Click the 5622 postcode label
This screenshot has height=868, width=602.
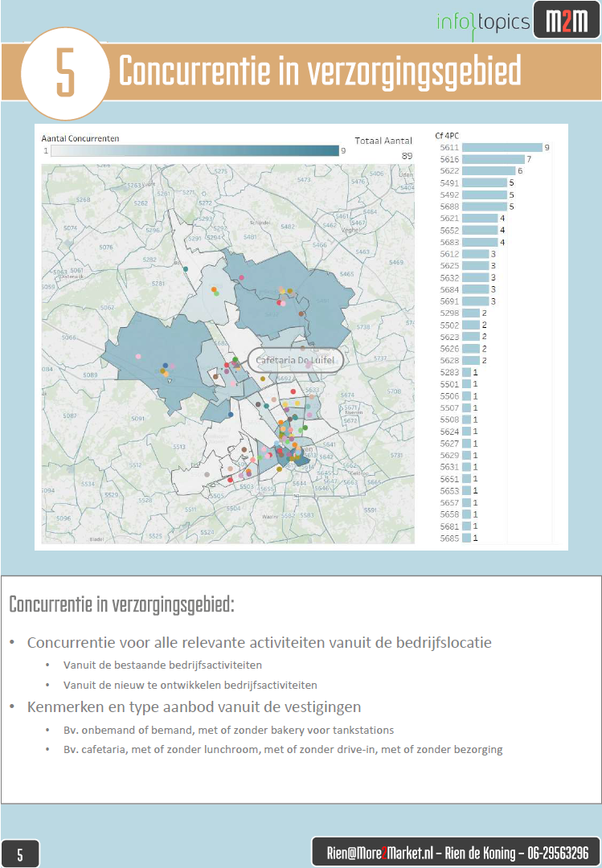pyautogui.click(x=449, y=171)
